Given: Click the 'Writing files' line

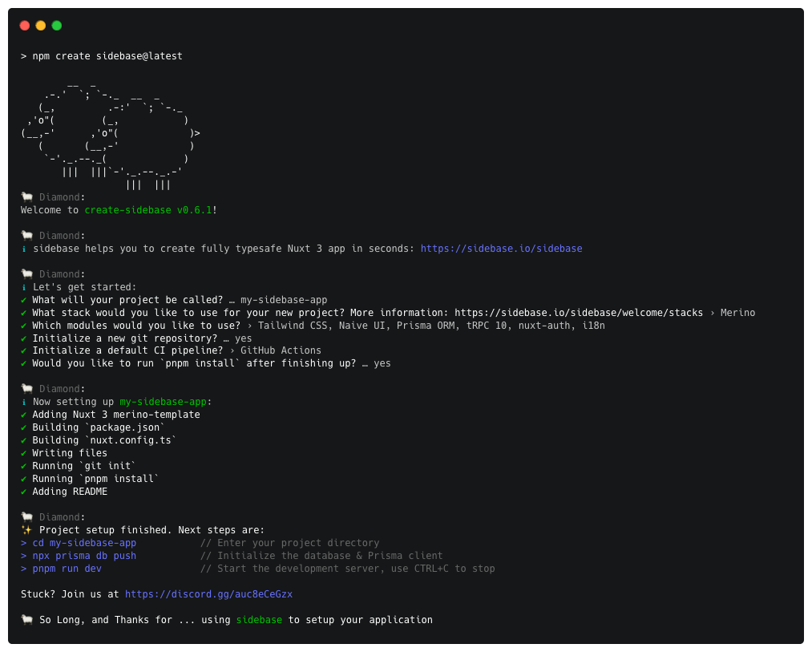Looking at the screenshot, I should pos(70,453).
